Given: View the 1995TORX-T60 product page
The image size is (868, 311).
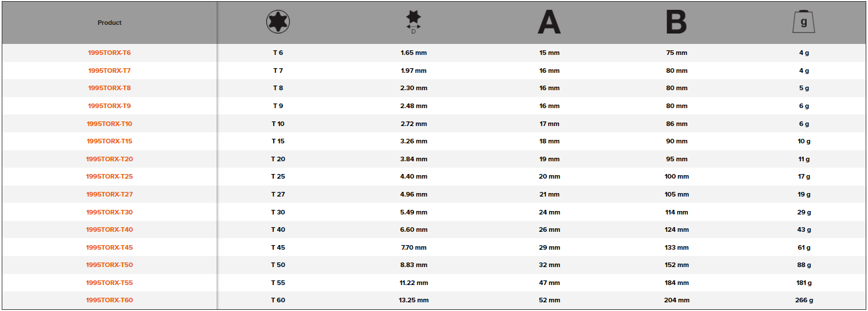Looking at the screenshot, I should click(110, 300).
